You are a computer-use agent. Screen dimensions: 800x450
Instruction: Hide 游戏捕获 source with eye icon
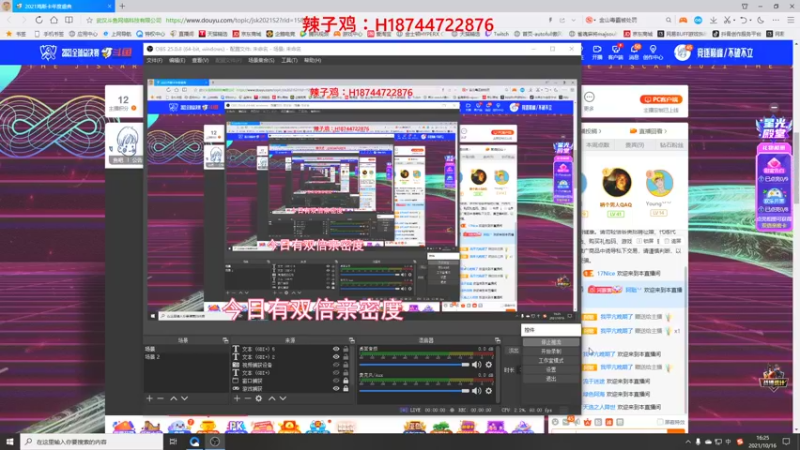pyautogui.click(x=336, y=388)
